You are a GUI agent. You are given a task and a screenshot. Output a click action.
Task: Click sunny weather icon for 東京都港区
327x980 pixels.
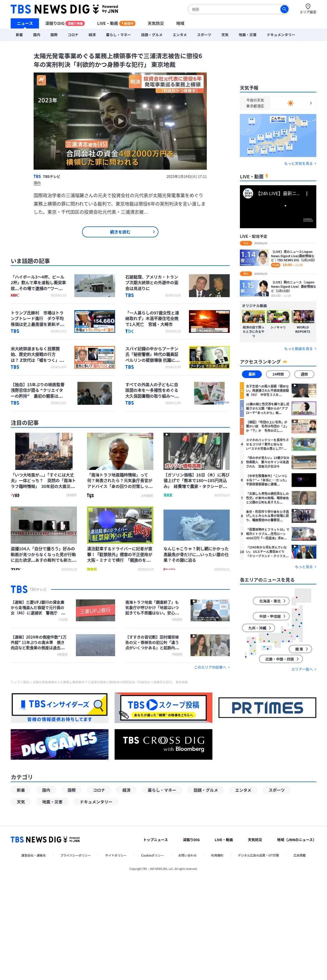(x=291, y=103)
